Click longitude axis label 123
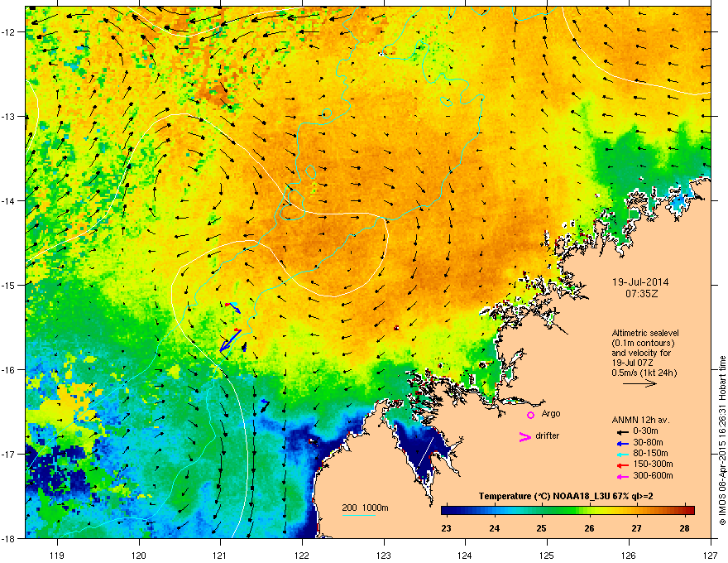The width and height of the screenshot is (728, 563). coord(384,555)
